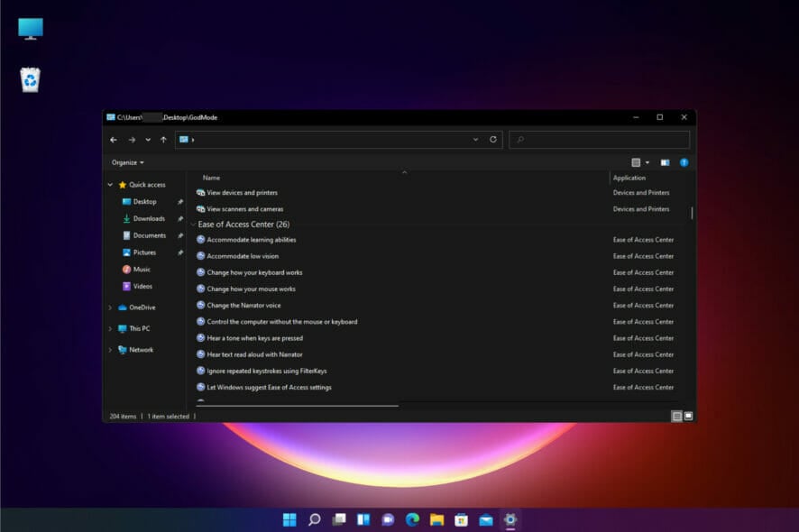Select OneDrive in the navigation pane
The height and width of the screenshot is (532, 799).
[x=142, y=307]
